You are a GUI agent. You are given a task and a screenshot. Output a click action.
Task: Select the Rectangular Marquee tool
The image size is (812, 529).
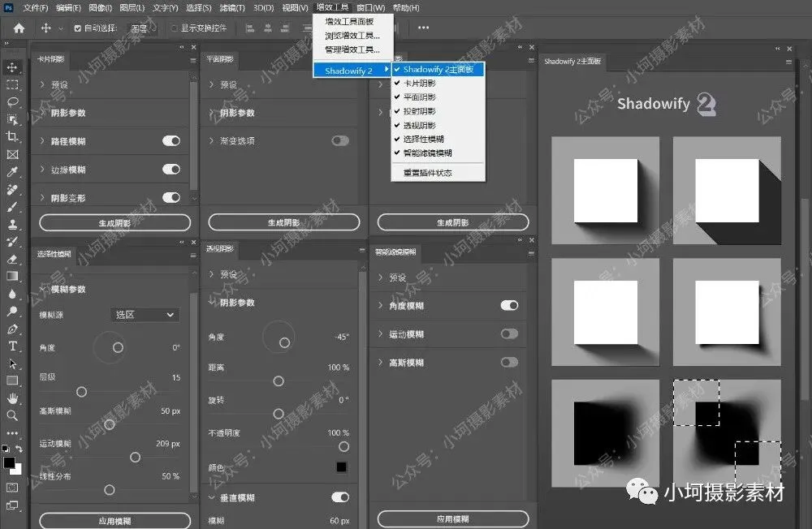pos(12,84)
